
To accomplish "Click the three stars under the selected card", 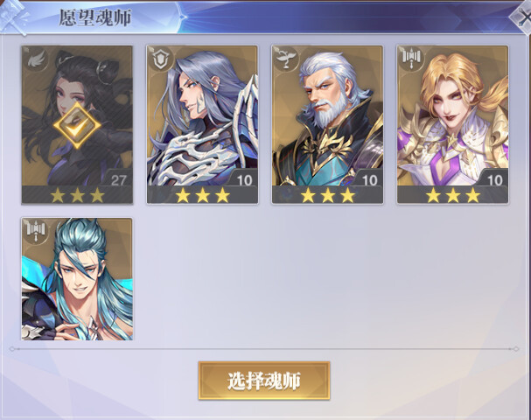I will coord(77,196).
